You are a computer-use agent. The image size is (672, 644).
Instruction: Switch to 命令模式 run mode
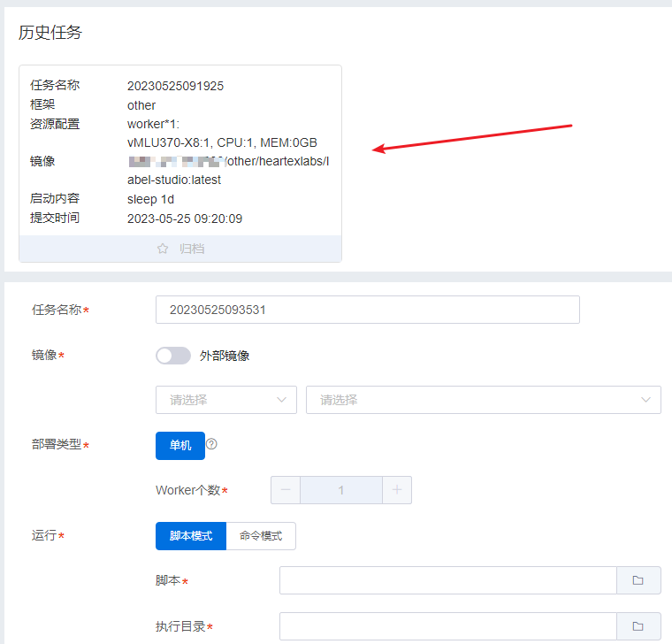[x=261, y=536]
